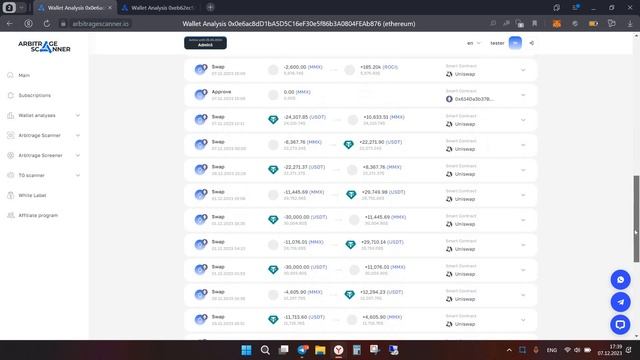Expand the TG scanner sidebar chevron

tap(78, 176)
